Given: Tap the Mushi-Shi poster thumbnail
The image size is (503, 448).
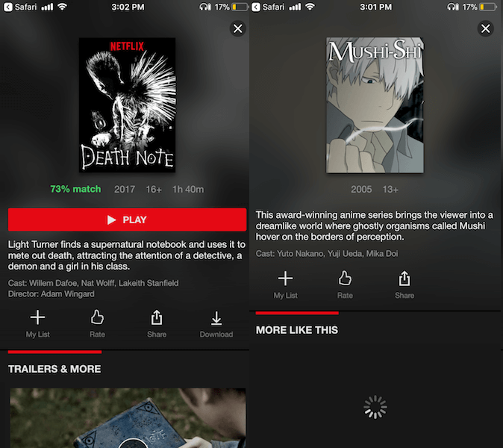Looking at the screenshot, I should [375, 105].
